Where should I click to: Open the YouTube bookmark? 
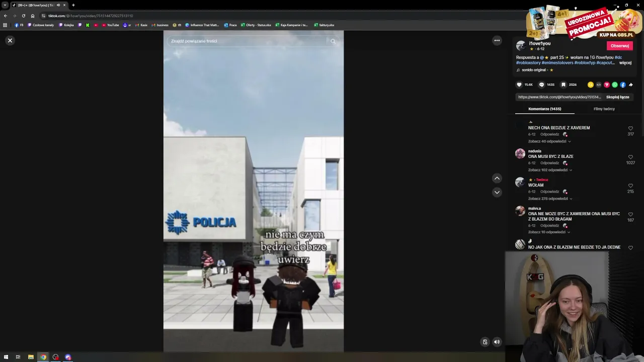tap(110, 25)
